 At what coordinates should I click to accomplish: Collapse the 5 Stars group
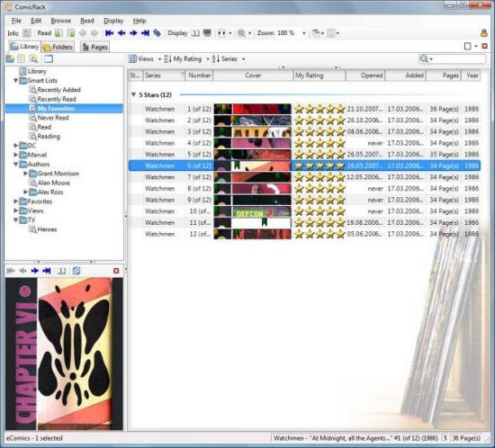(133, 94)
